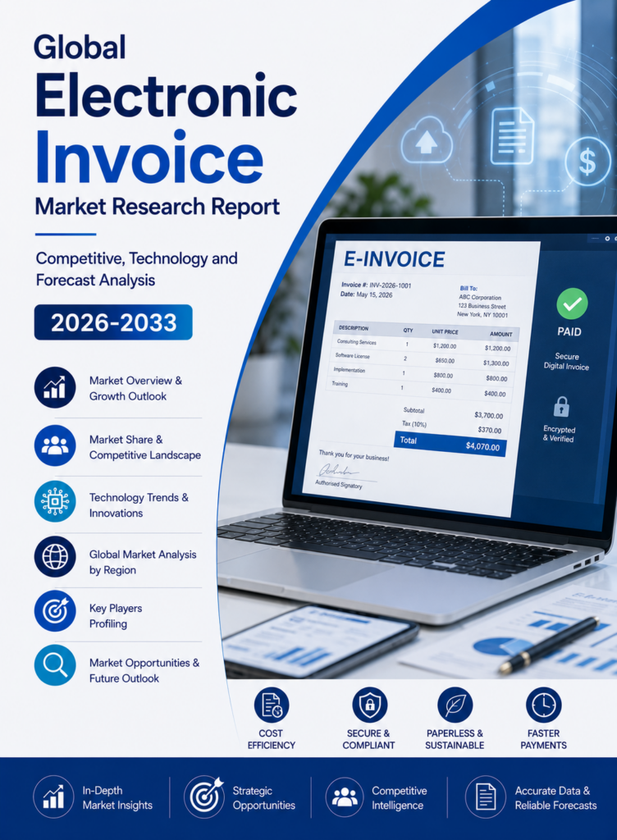Click the 'Global' title word
Viewport: 617px width, 840px height.
[80, 47]
